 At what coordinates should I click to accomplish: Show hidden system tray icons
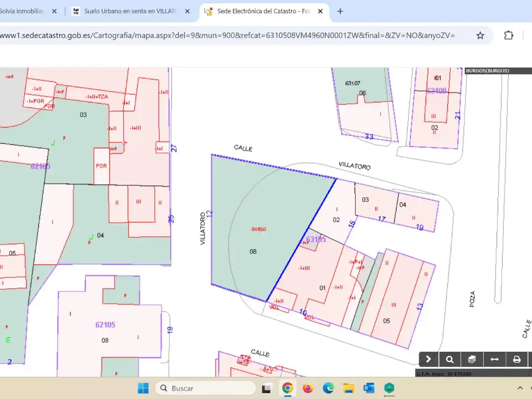(x=520, y=388)
